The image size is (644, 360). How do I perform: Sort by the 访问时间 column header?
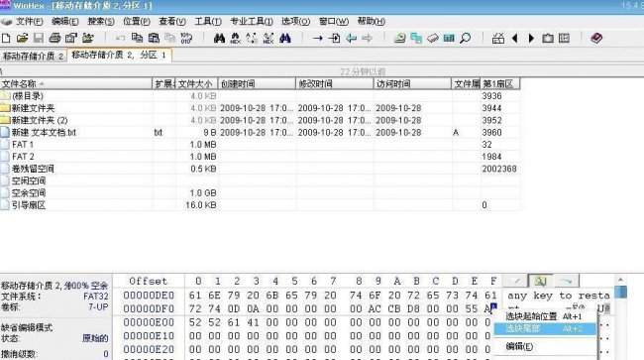click(412, 84)
